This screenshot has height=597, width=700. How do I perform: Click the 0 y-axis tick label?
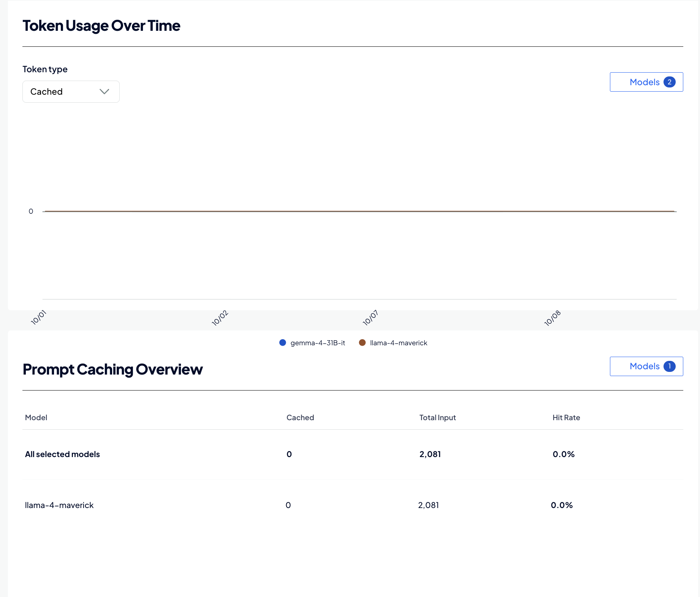[31, 211]
